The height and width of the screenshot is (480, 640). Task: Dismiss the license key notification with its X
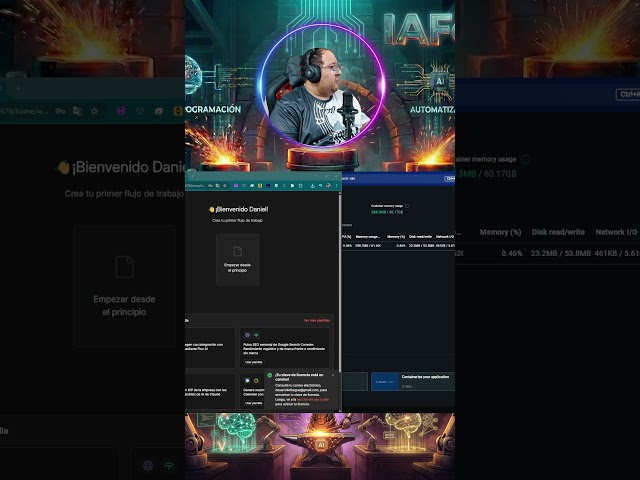(333, 375)
